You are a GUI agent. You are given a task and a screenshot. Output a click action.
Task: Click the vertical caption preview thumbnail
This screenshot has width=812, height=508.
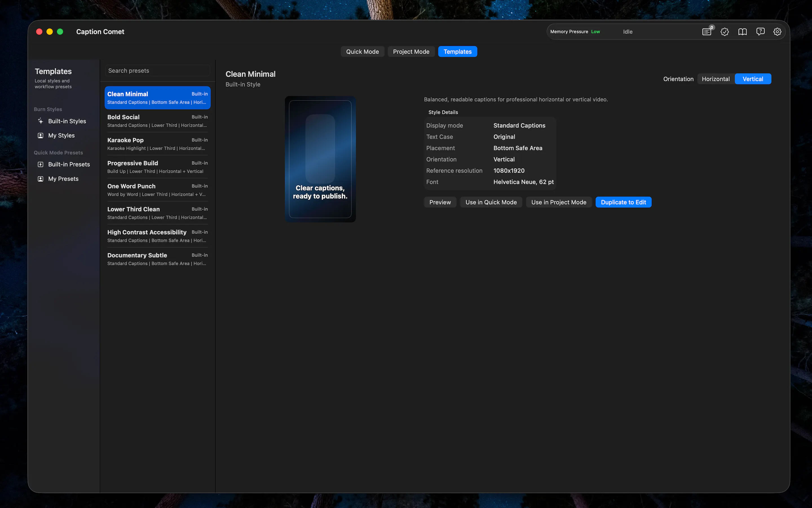point(320,159)
